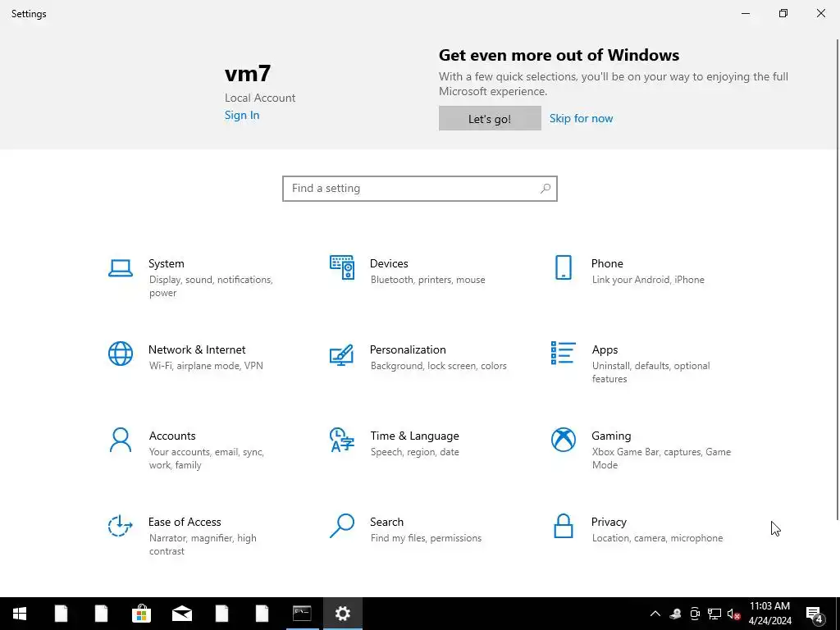Image resolution: width=840 pixels, height=630 pixels.
Task: Click the Settings window vertical scrollbar
Action: [837, 279]
